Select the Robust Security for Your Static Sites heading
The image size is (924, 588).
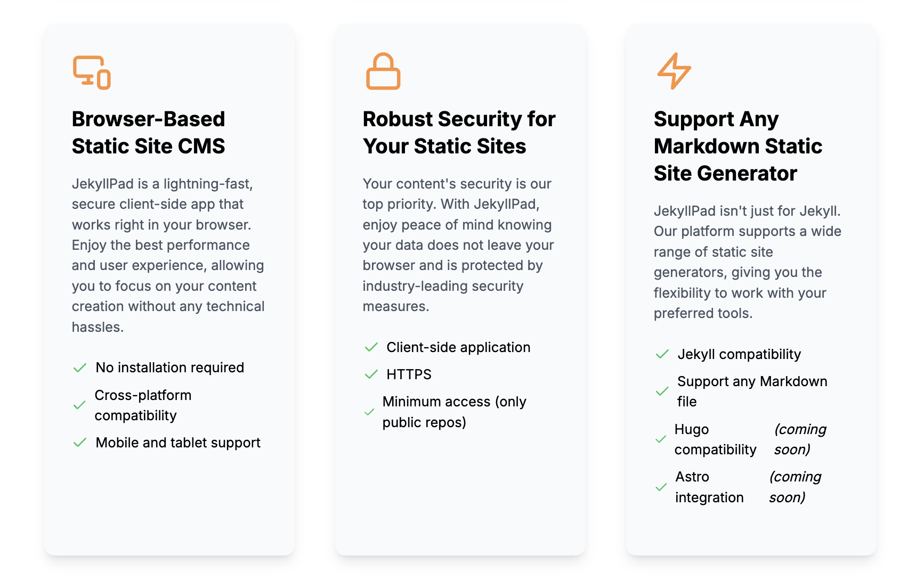tap(459, 133)
